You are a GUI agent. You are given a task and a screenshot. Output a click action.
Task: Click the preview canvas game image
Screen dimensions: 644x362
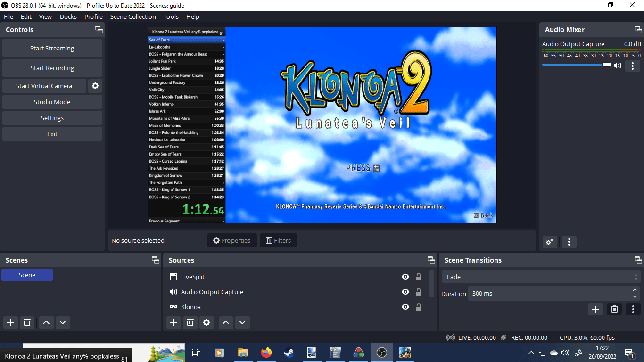coord(361,125)
